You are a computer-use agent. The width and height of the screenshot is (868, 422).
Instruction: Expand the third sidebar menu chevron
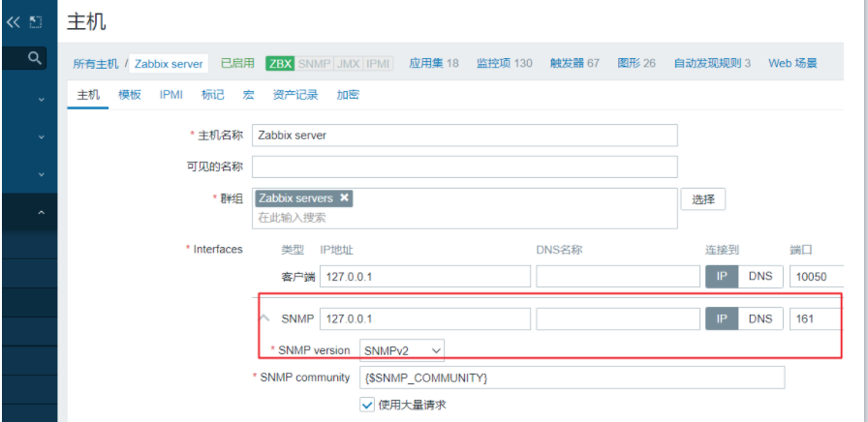(41, 174)
